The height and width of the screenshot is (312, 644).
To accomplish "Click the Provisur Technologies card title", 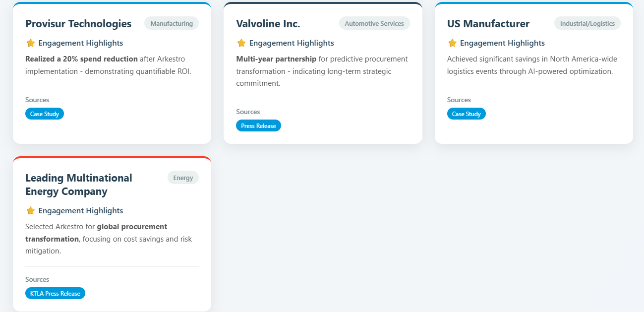I will [x=78, y=24].
